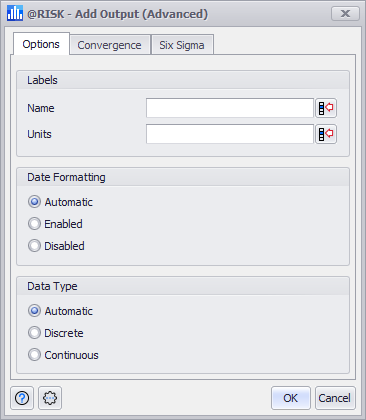366x420 pixels.
Task: Switch to the Convergence tab
Action: pos(110,45)
